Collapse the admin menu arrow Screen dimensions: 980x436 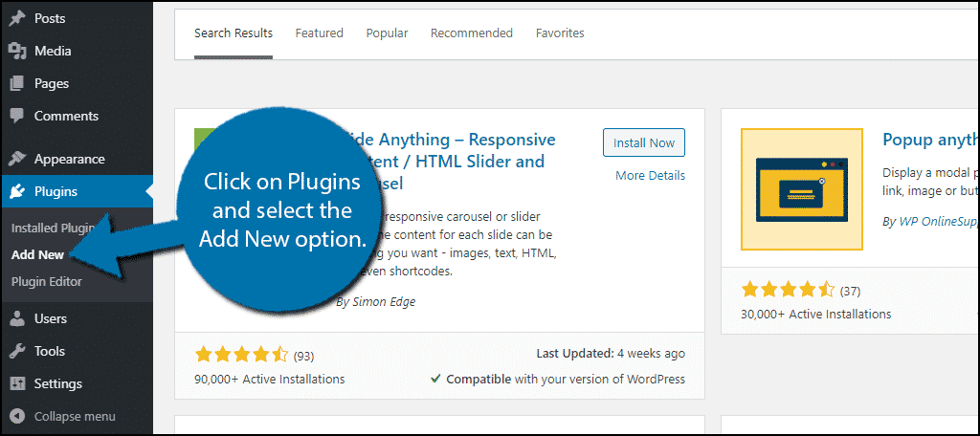pyautogui.click(x=17, y=416)
